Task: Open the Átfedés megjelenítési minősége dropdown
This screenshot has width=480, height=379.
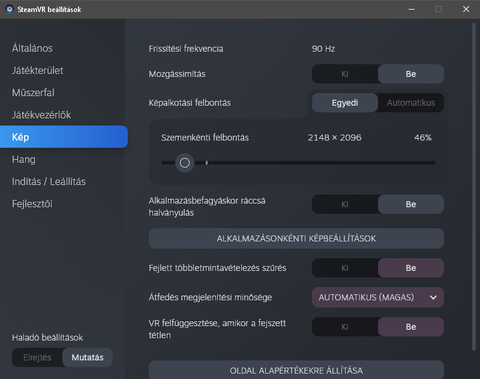Action: [x=378, y=297]
